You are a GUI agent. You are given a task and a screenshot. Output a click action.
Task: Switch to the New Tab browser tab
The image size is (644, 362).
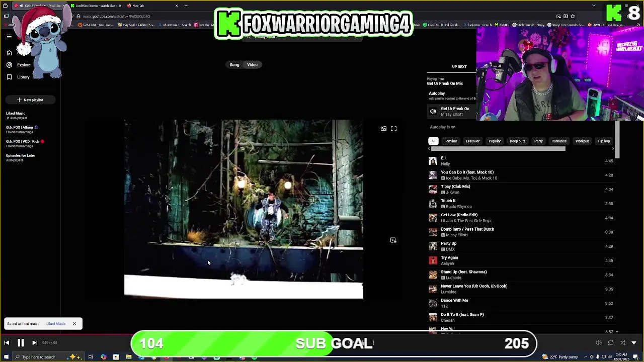pos(153,6)
